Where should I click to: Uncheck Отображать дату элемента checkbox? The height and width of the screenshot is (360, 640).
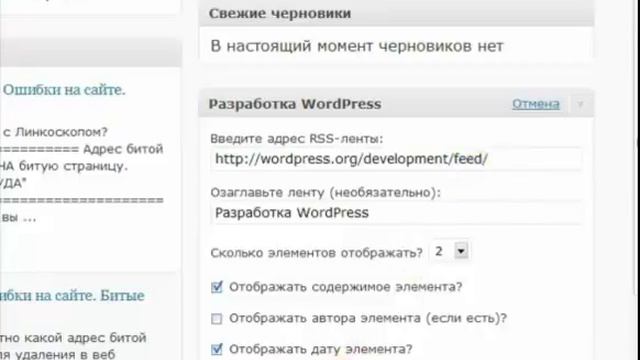217,349
